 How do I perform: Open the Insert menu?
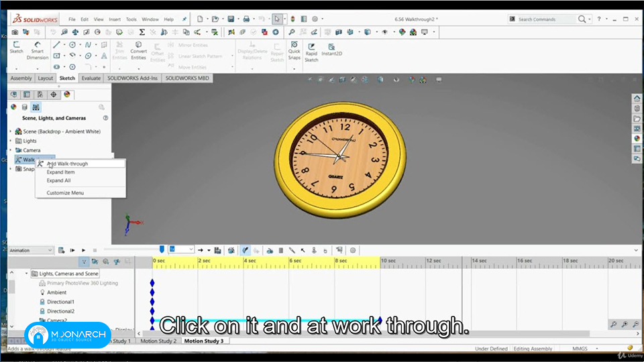coord(115,19)
